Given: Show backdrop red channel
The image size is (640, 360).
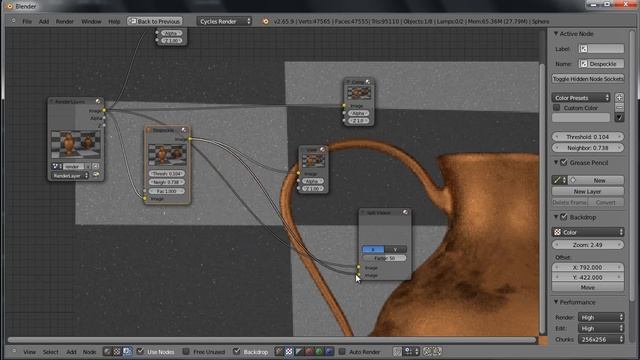Looking at the screenshot, I should pos(309,351).
